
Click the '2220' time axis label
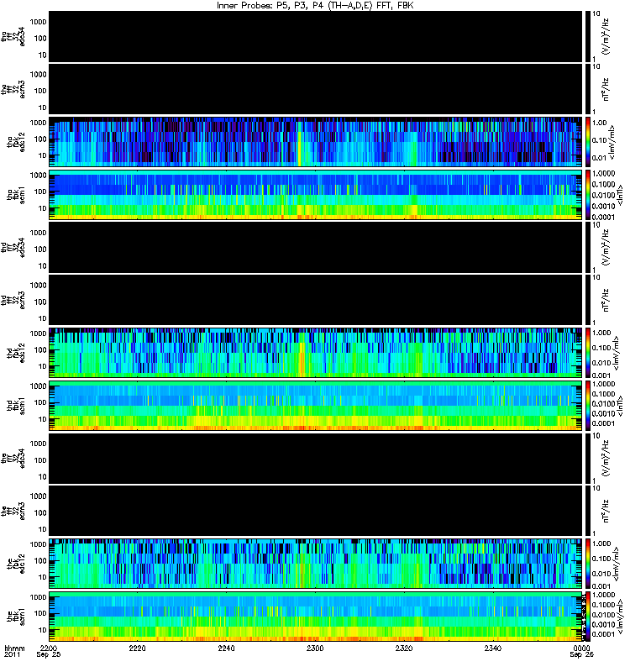point(137,648)
